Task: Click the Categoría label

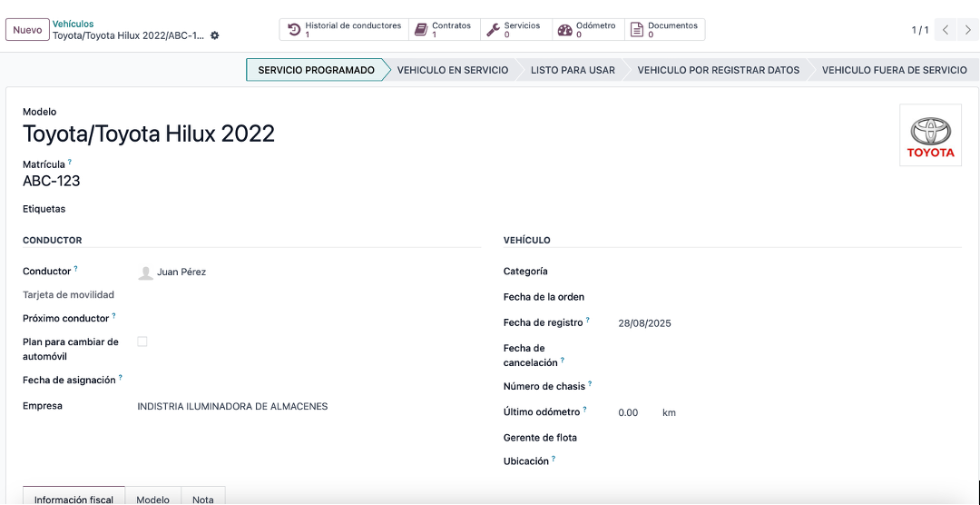Action: (x=525, y=272)
